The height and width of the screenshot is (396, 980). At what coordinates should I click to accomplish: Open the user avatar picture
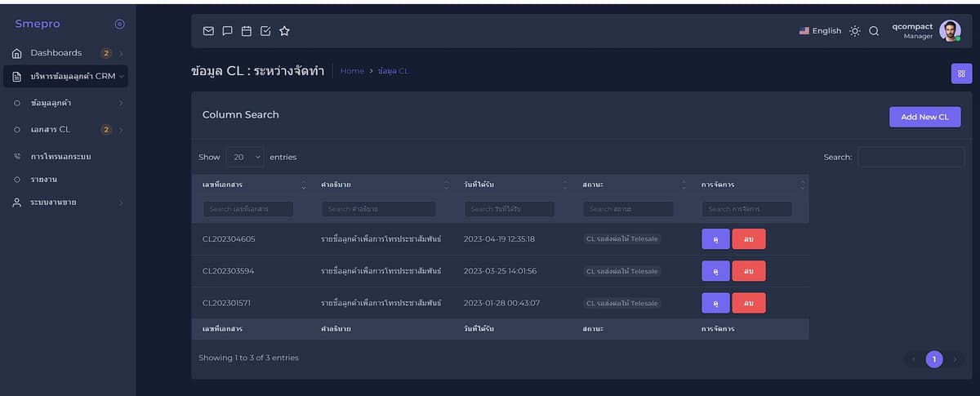(x=950, y=31)
